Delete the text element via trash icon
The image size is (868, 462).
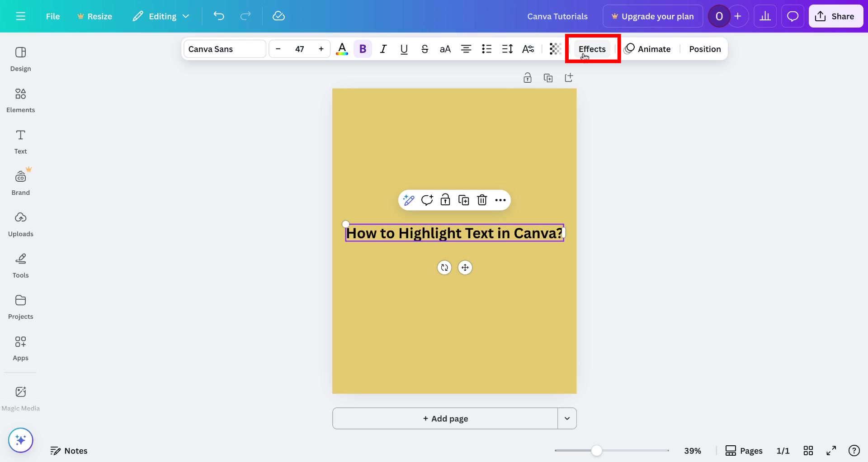[482, 200]
